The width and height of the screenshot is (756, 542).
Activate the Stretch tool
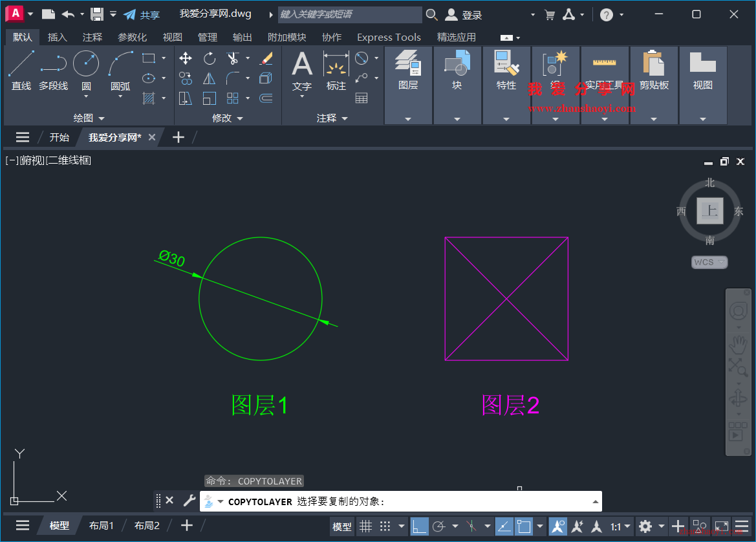tap(186, 98)
